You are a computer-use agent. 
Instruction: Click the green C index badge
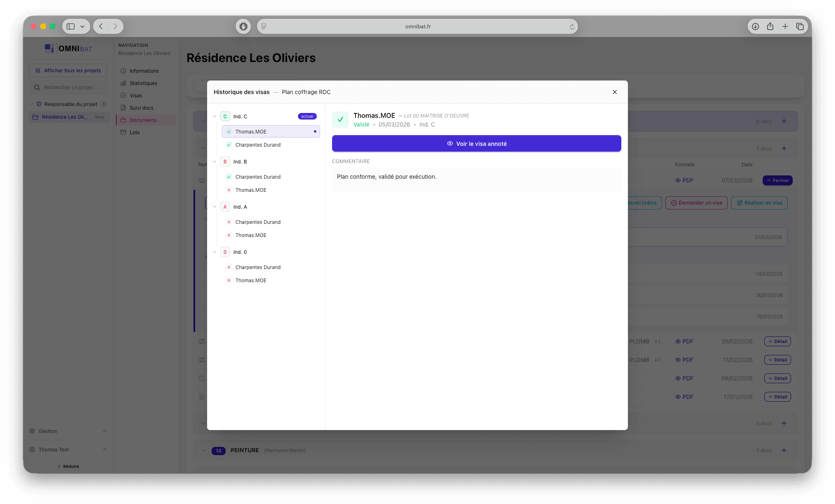225,117
